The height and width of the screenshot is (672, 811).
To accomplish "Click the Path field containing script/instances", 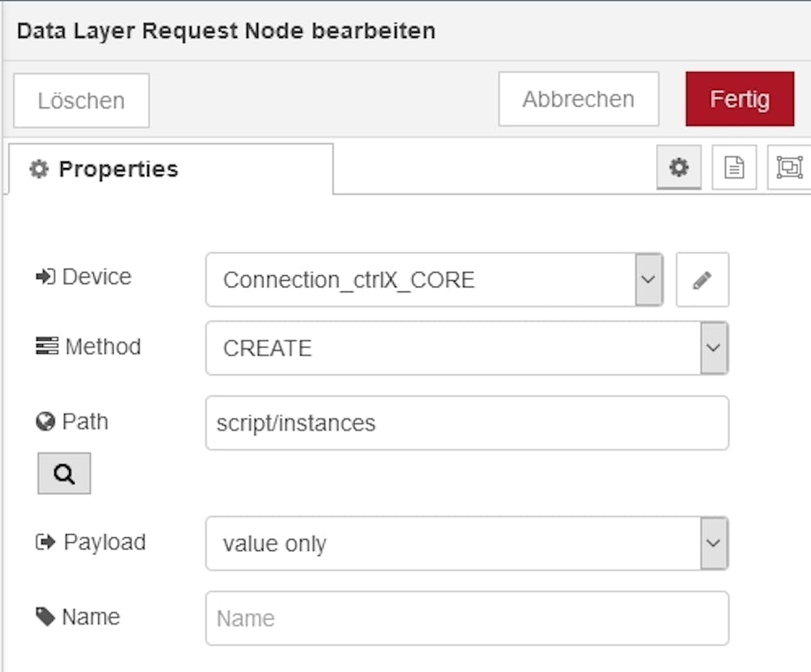I will pos(467,423).
